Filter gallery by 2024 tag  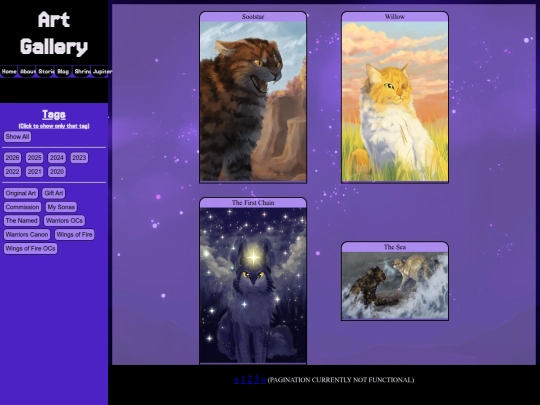(x=57, y=158)
